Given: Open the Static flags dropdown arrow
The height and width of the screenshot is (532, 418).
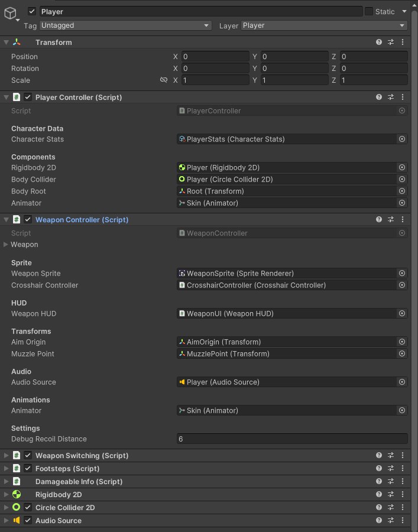Looking at the screenshot, I should [404, 11].
